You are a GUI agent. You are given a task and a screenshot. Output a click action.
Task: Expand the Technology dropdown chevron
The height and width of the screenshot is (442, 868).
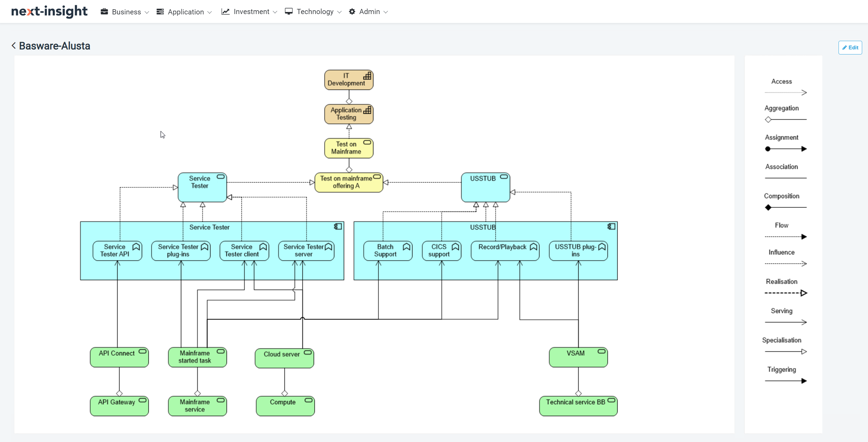[x=339, y=12]
